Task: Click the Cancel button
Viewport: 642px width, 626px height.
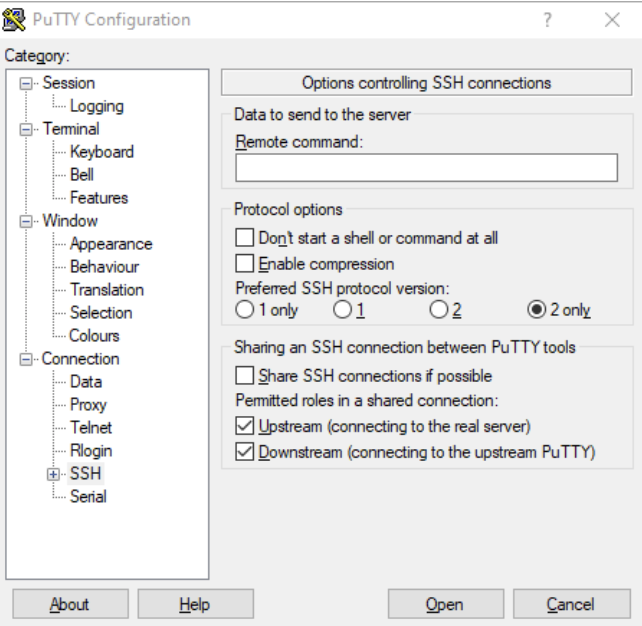Action: 572,604
